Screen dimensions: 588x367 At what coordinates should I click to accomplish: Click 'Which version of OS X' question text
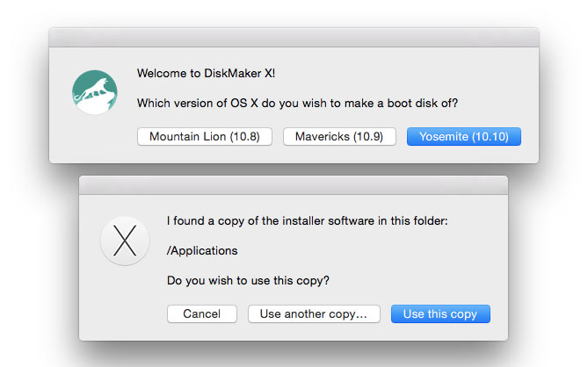297,103
